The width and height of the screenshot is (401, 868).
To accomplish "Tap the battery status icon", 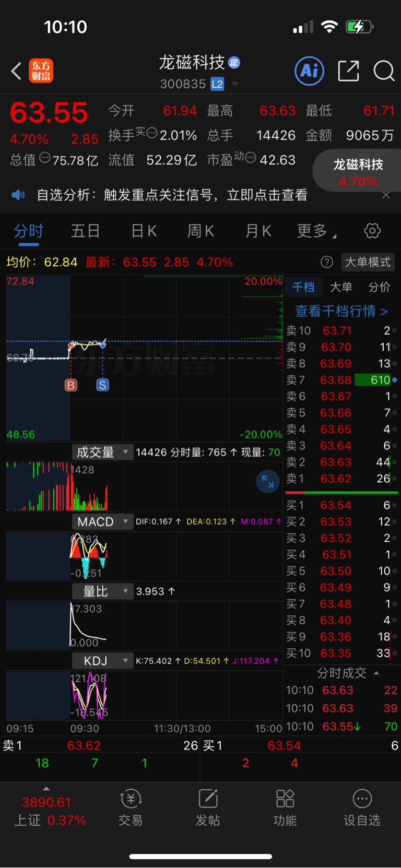I will point(360,27).
